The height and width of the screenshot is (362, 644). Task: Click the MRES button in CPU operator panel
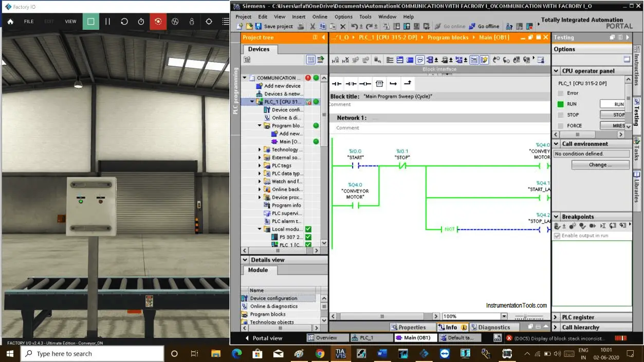pos(613,126)
